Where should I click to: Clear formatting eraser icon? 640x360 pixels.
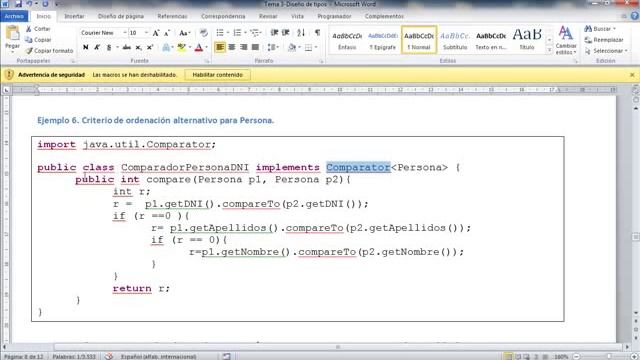[x=203, y=33]
